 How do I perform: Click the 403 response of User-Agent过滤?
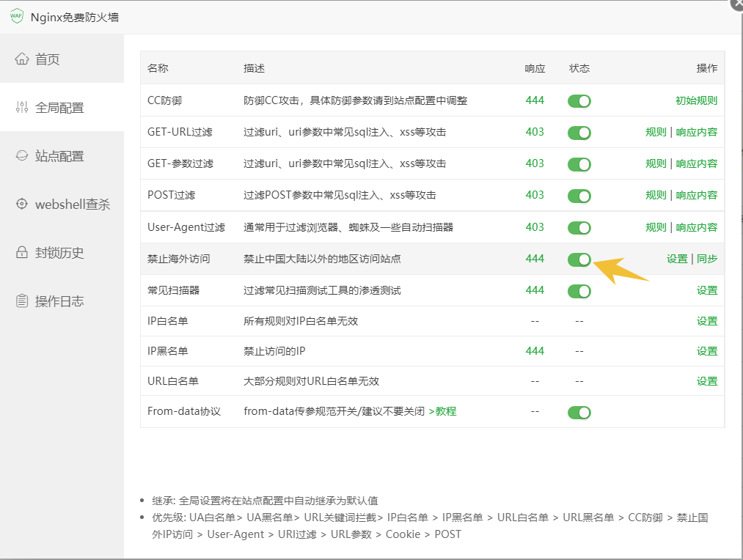pos(535,227)
